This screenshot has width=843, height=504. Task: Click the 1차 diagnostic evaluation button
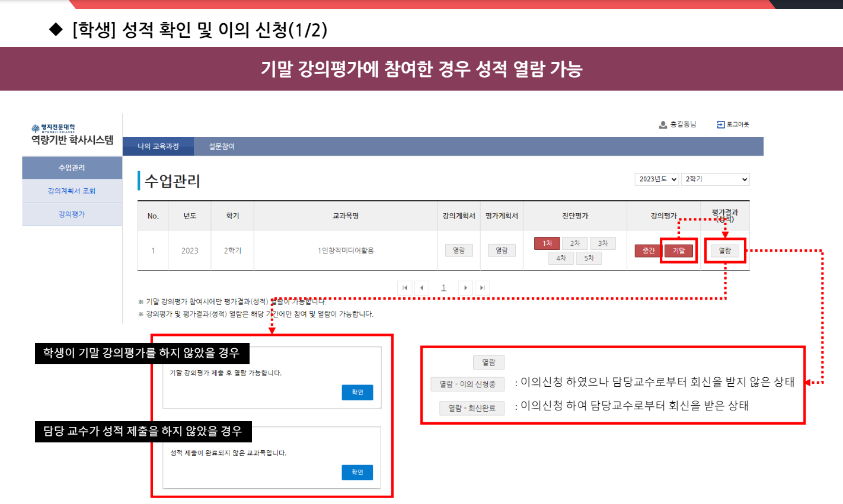(x=547, y=243)
